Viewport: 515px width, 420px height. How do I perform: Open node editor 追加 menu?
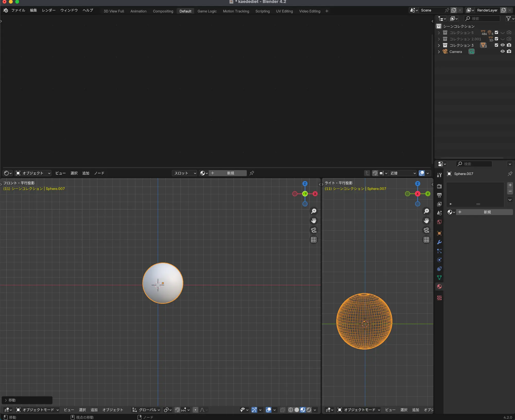[x=85, y=173]
